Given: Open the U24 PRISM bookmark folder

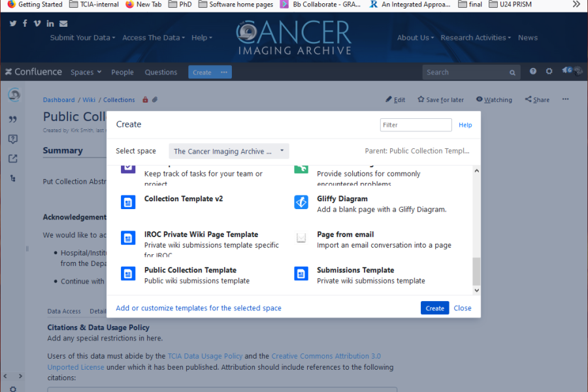Looking at the screenshot, I should click(x=510, y=4).
